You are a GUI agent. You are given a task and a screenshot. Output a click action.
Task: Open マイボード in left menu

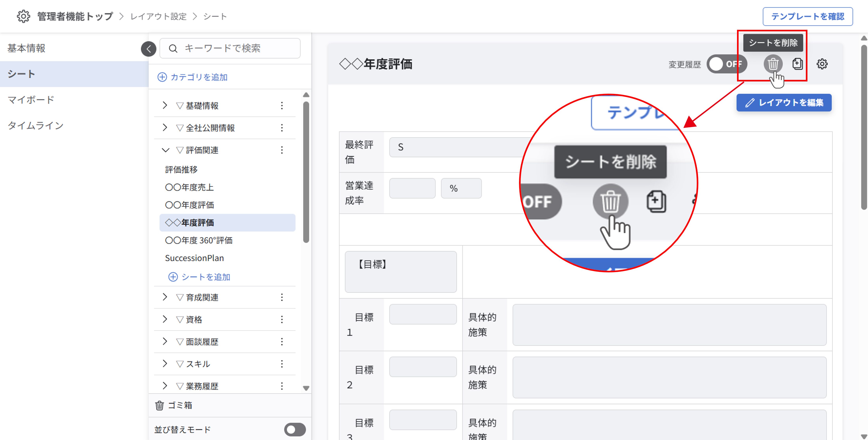[74, 100]
